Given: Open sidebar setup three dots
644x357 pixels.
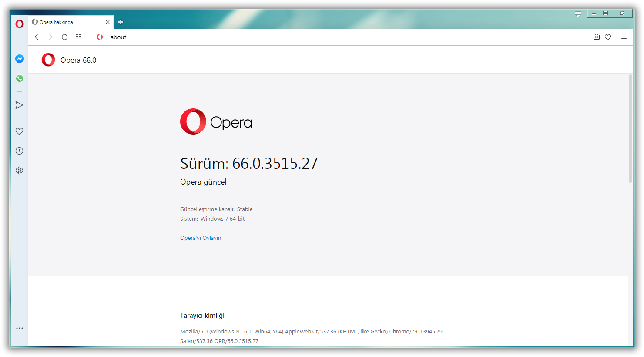Looking at the screenshot, I should click(x=20, y=328).
